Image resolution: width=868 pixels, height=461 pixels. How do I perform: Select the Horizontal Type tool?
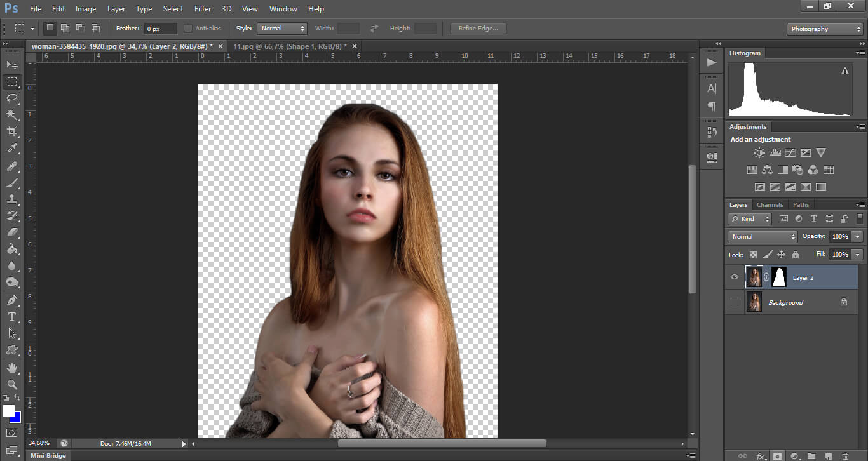12,317
